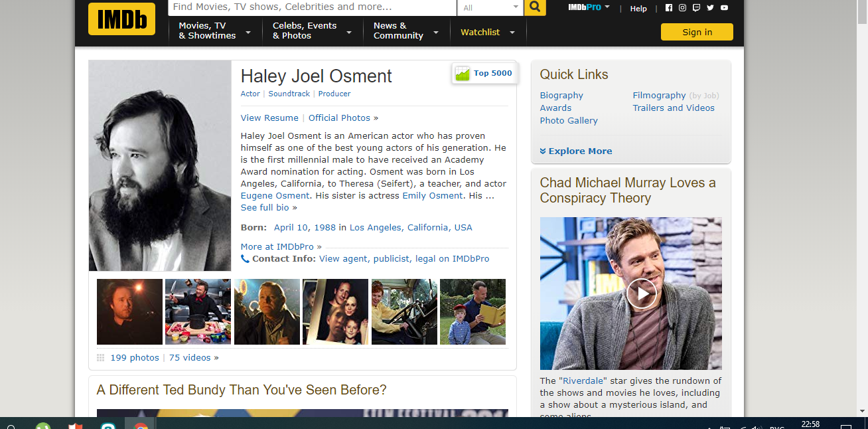Open the IMDbPro dropdown menu

tap(589, 7)
